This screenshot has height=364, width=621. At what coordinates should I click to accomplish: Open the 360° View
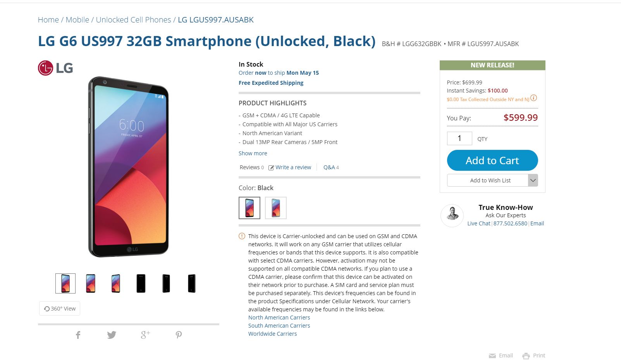60,309
